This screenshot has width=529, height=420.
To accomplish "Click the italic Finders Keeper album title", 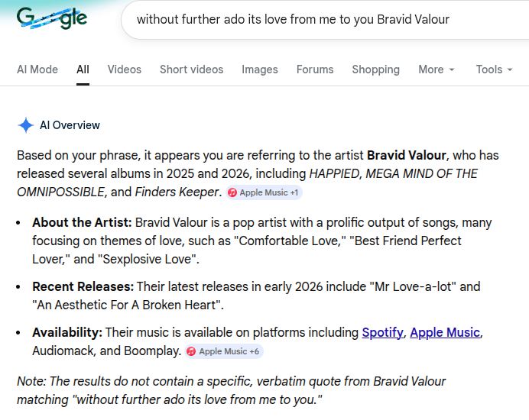I will (177, 192).
